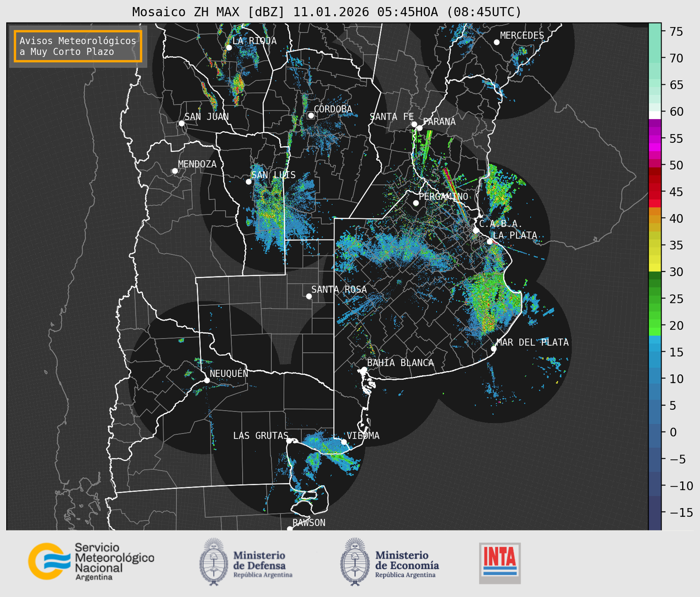This screenshot has height=597, width=700.
Task: Click the BAHÍA BLANCA label text
Action: pyautogui.click(x=400, y=363)
